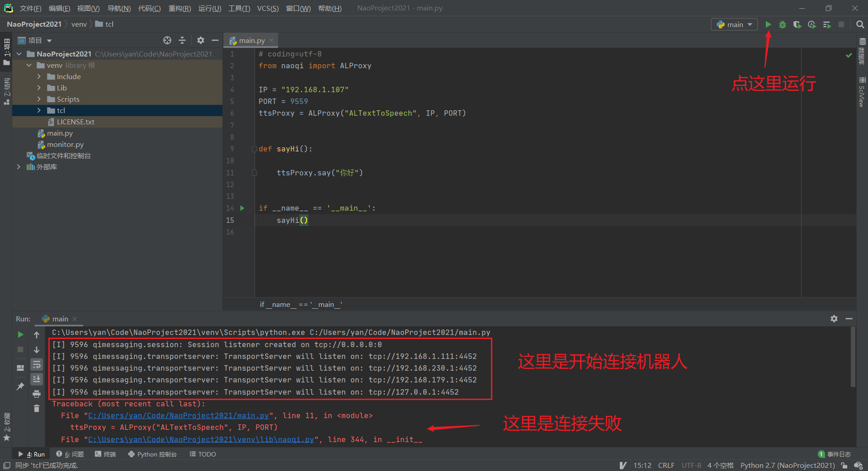Screen dimensions: 868x471
Task: Expand the tcl folder
Action: pos(39,110)
